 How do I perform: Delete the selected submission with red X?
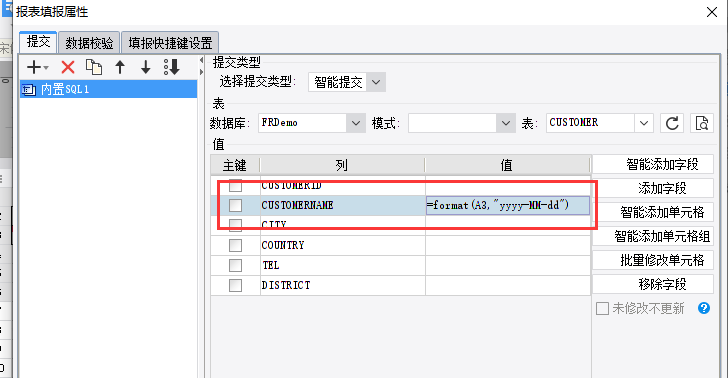click(68, 67)
